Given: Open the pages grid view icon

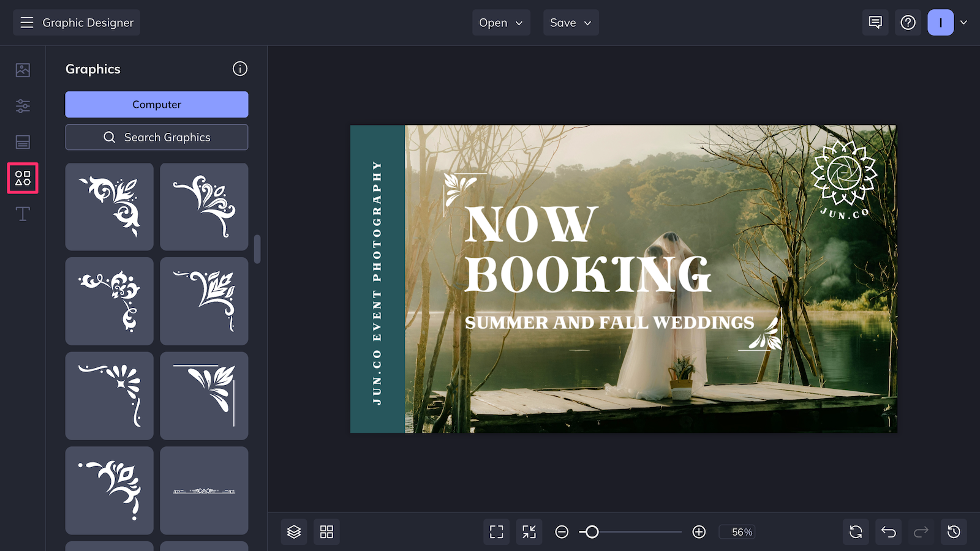Looking at the screenshot, I should [x=326, y=531].
